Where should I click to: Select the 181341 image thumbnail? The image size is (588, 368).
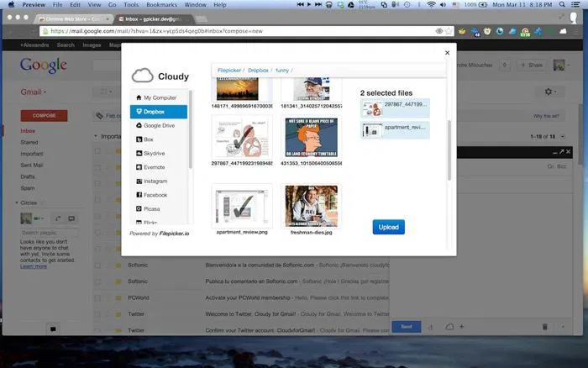coord(312,88)
